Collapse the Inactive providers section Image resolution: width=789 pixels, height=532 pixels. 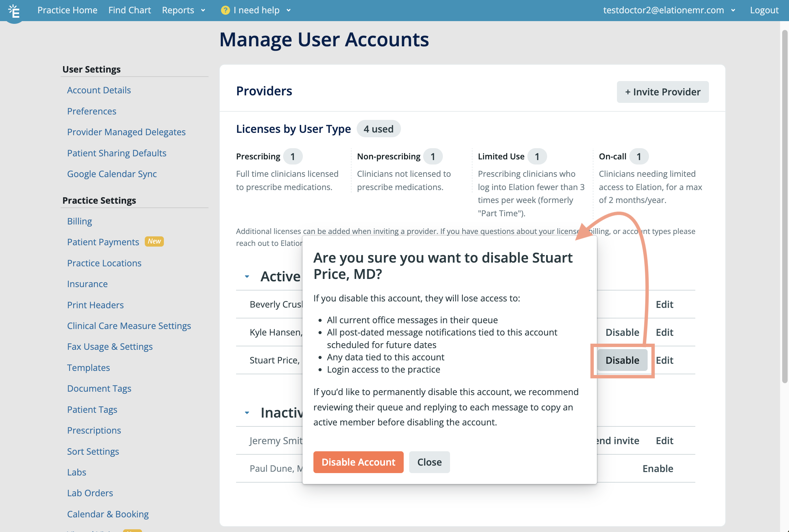[x=247, y=413]
